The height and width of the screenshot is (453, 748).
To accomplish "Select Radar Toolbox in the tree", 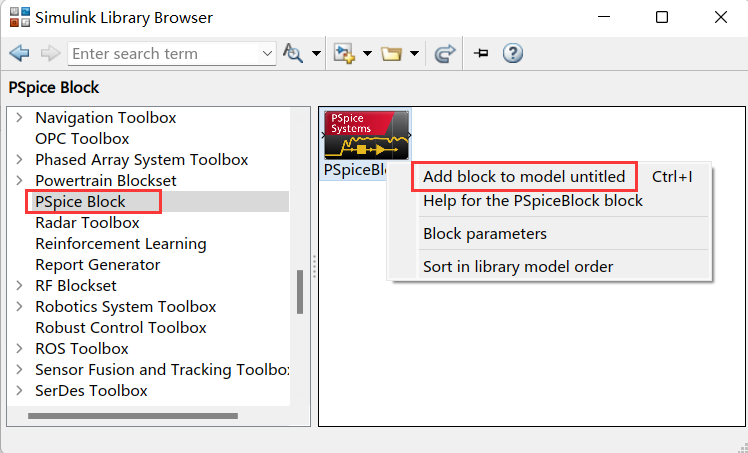I will point(87,222).
